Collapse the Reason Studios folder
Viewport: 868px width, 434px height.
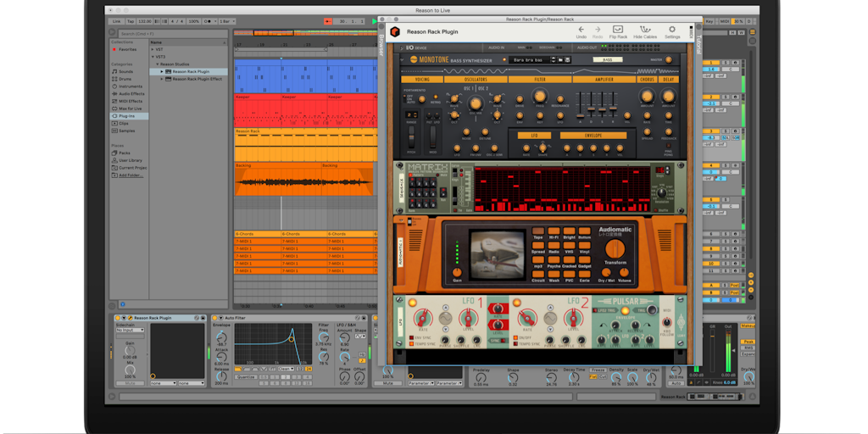point(157,64)
